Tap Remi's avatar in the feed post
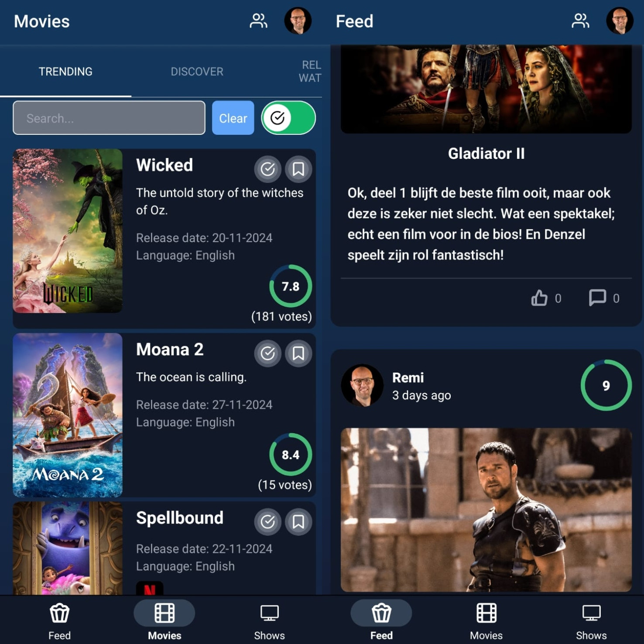 pyautogui.click(x=362, y=385)
